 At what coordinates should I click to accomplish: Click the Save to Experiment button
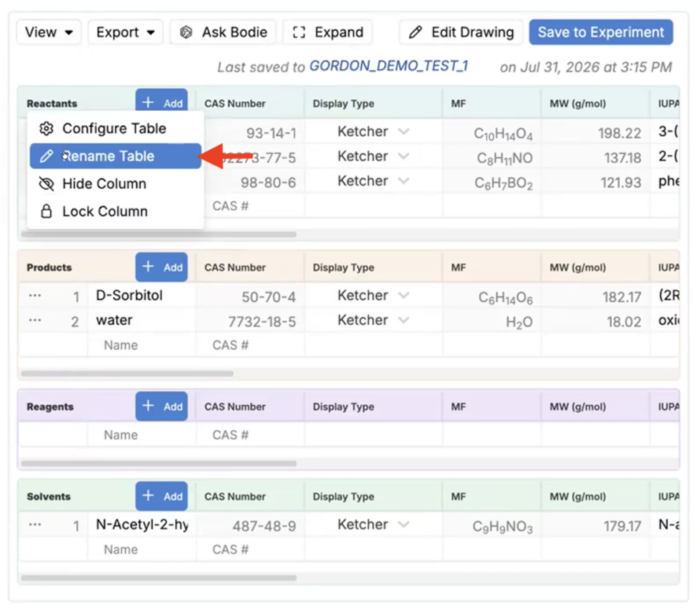click(601, 32)
